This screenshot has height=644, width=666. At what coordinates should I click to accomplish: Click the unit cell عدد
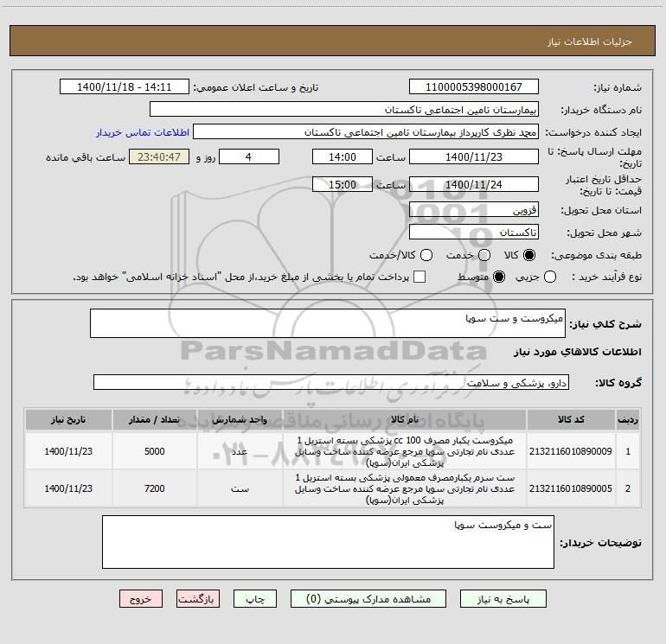point(240,451)
